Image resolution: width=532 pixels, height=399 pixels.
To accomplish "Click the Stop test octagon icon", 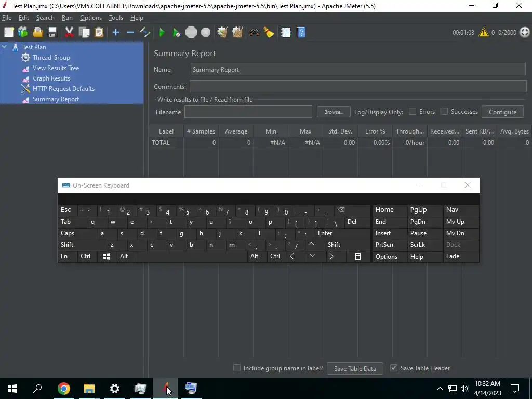I will click(191, 33).
